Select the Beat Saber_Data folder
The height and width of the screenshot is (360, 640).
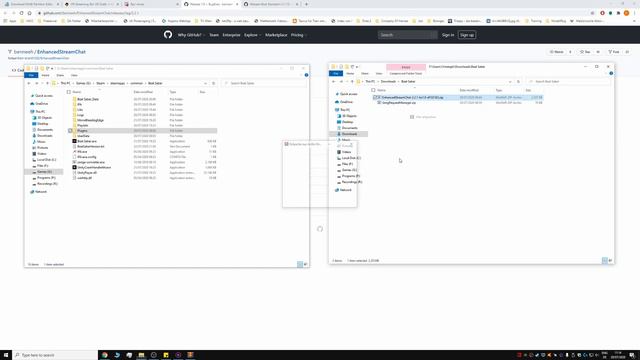coord(88,99)
